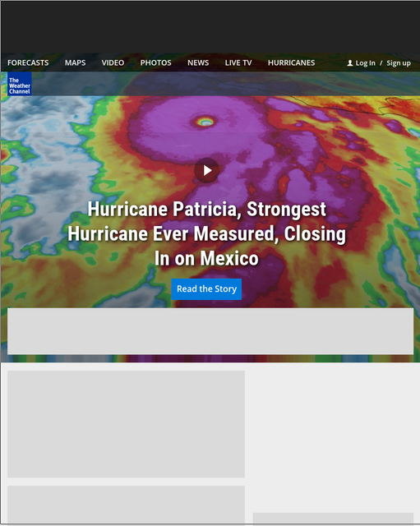Viewport: 420px width, 526px height.
Task: Click the hurricane eye in the satellite image
Action: [205, 122]
